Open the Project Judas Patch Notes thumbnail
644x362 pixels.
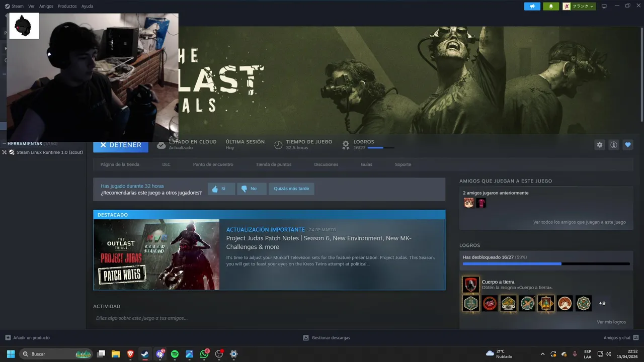pos(156,254)
